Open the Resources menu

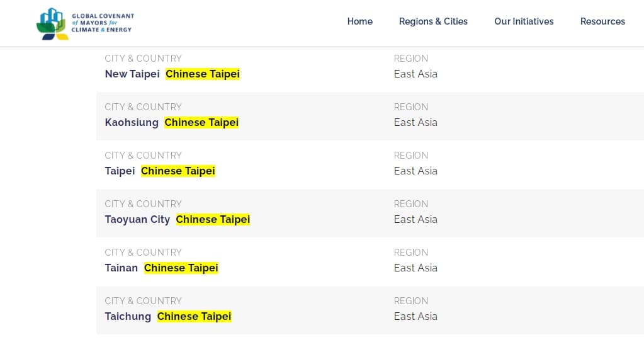[602, 21]
